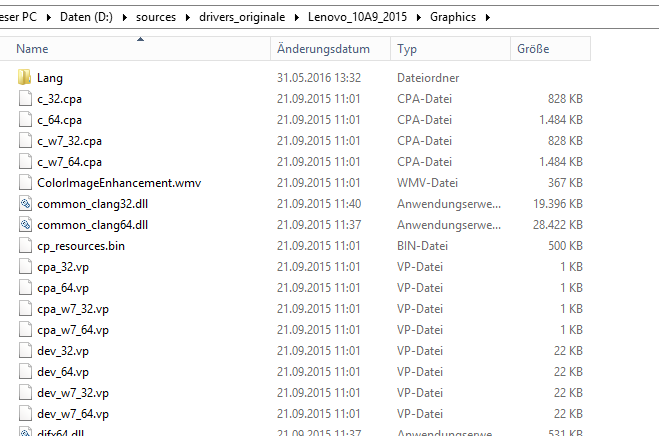Select the dev_w7_32.vp file icon
Viewport: 659px width, 436px height.
pos(25,393)
